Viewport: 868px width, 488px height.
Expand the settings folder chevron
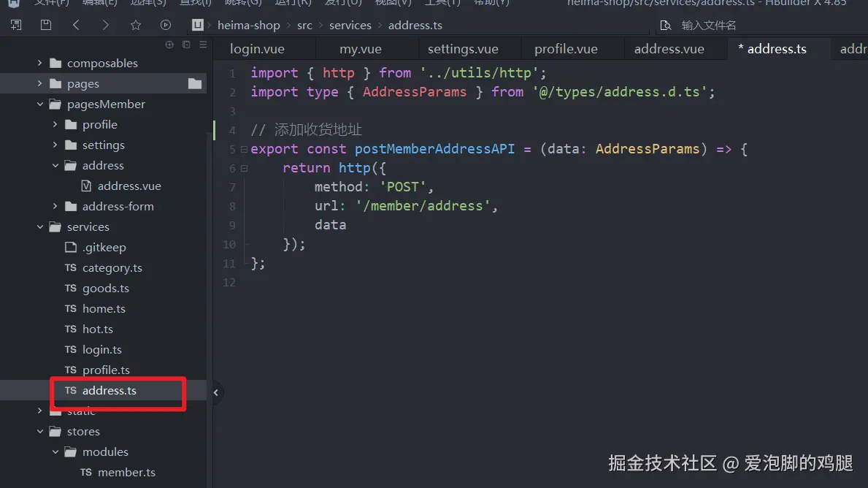click(55, 145)
